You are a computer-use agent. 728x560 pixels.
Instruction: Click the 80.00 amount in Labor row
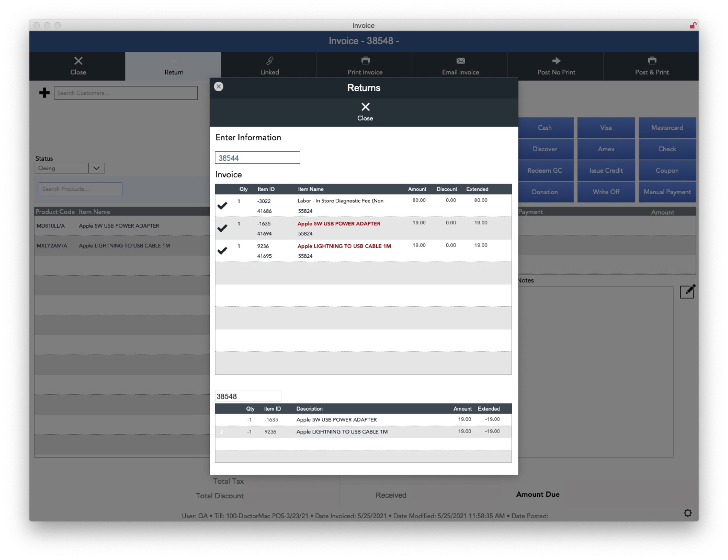[x=418, y=200]
